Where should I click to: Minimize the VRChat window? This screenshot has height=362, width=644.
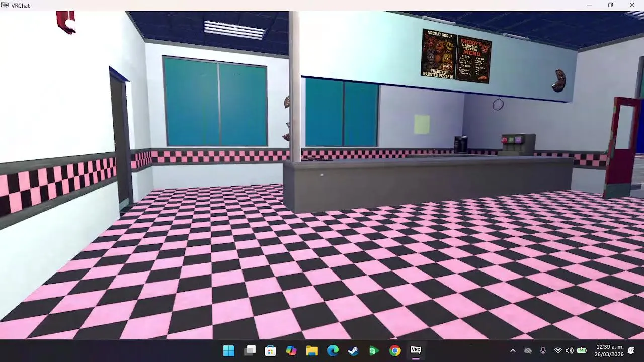(589, 5)
